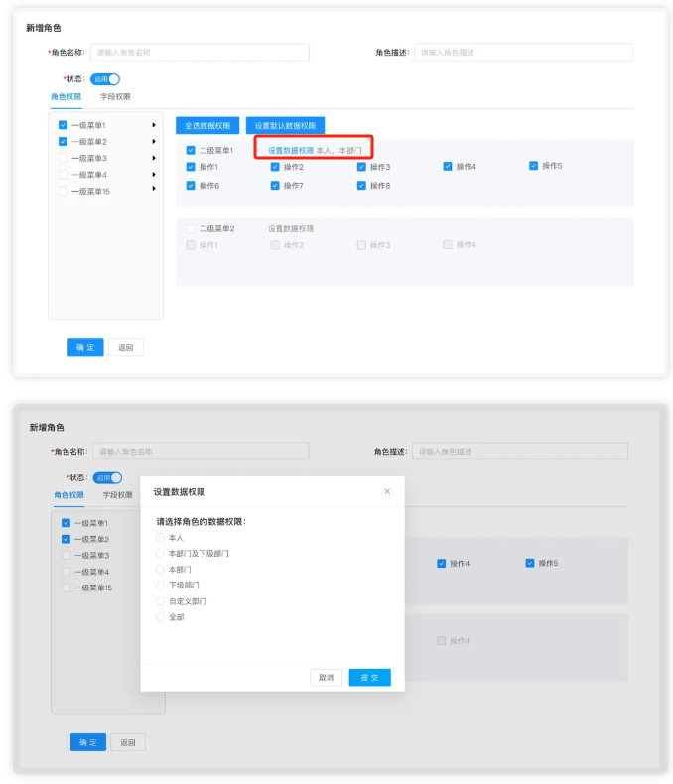Uncheck the 操作5 checkbox in the undimmed form
This screenshot has width=673, height=784.
click(x=533, y=166)
